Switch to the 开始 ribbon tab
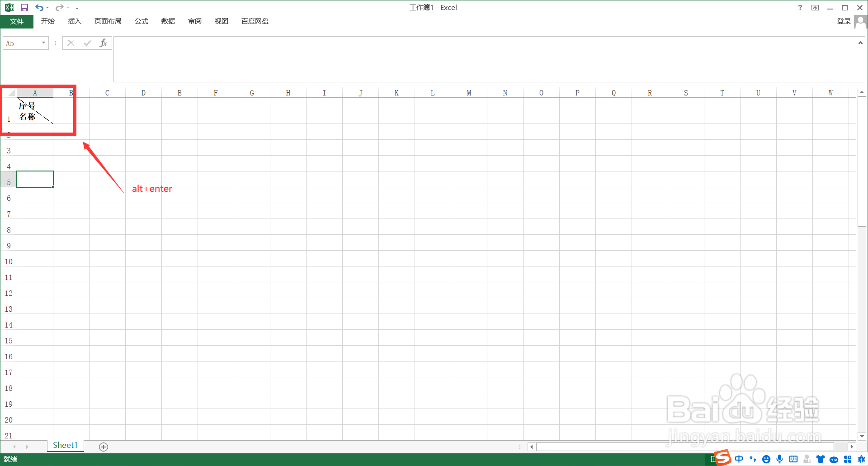The image size is (868, 466). (x=47, y=21)
